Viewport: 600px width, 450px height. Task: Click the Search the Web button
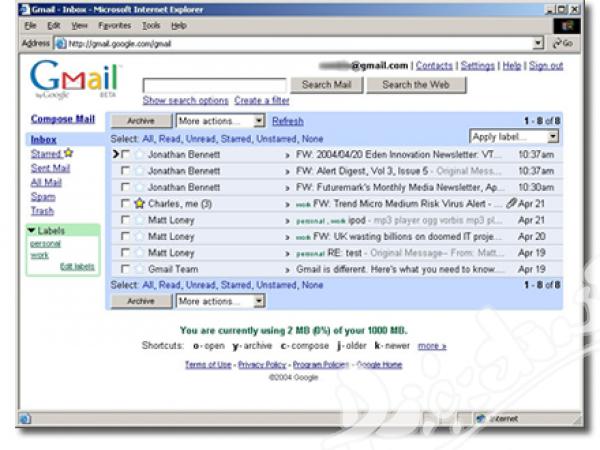click(416, 85)
